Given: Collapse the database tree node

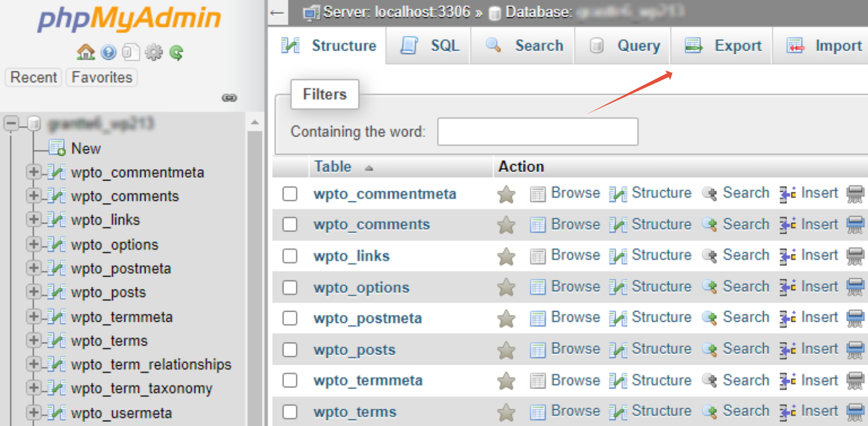Looking at the screenshot, I should [11, 123].
